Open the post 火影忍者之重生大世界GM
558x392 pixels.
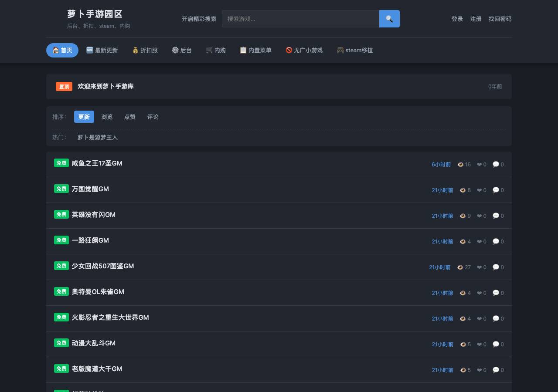[x=110, y=318]
